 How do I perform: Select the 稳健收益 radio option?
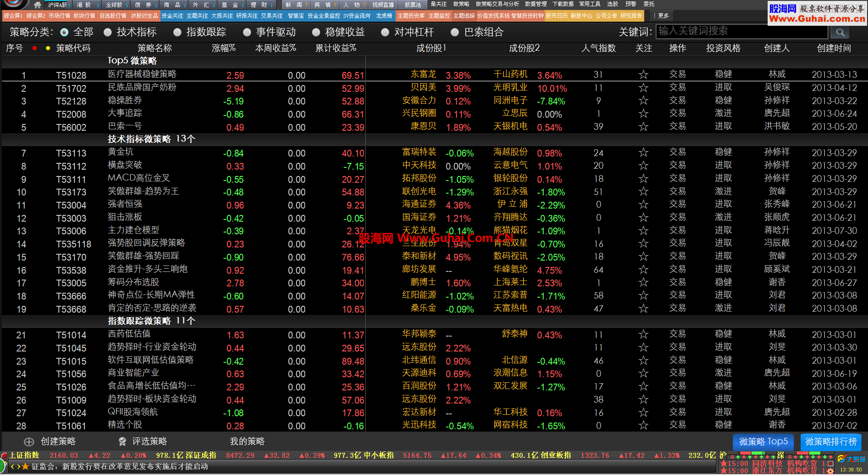316,32
